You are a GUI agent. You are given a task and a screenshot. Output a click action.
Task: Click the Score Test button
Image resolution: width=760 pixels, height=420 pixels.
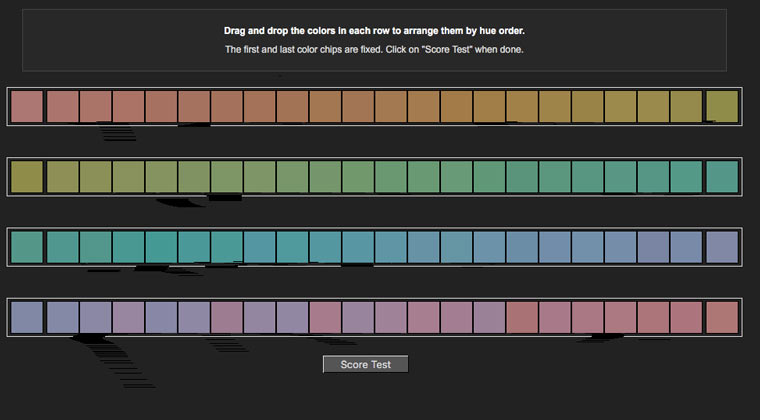click(365, 364)
